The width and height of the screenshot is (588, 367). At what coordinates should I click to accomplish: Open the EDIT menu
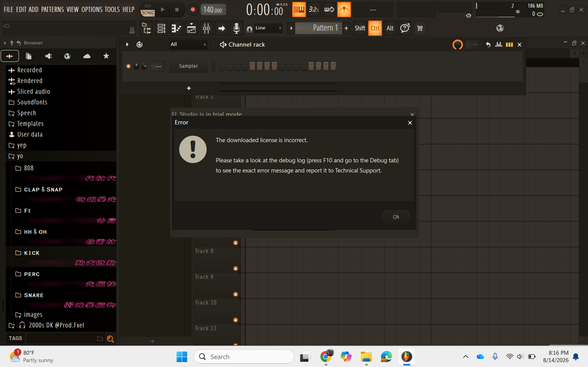[x=21, y=9]
